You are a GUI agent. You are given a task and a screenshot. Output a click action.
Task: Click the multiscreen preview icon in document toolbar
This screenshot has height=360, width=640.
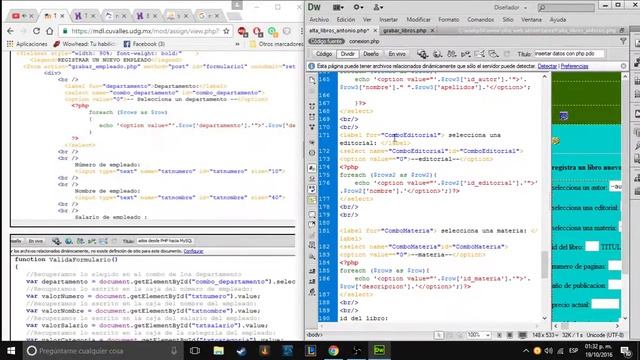click(422, 54)
